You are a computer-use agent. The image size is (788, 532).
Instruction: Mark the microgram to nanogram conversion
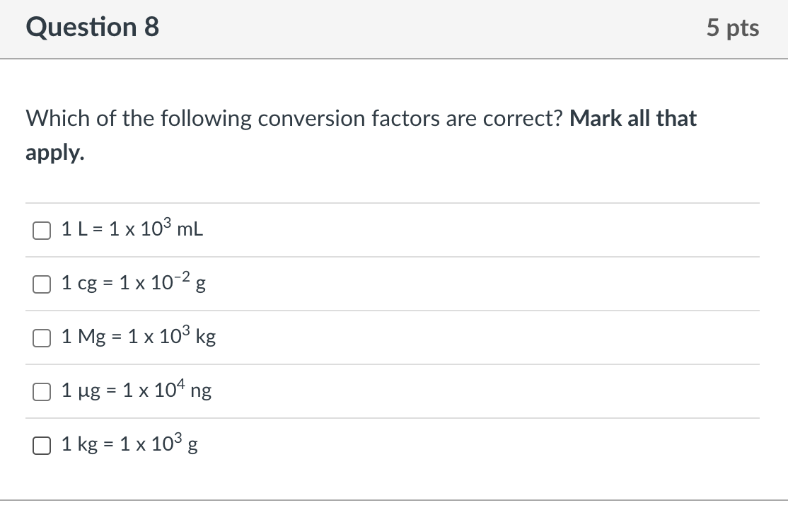41,391
